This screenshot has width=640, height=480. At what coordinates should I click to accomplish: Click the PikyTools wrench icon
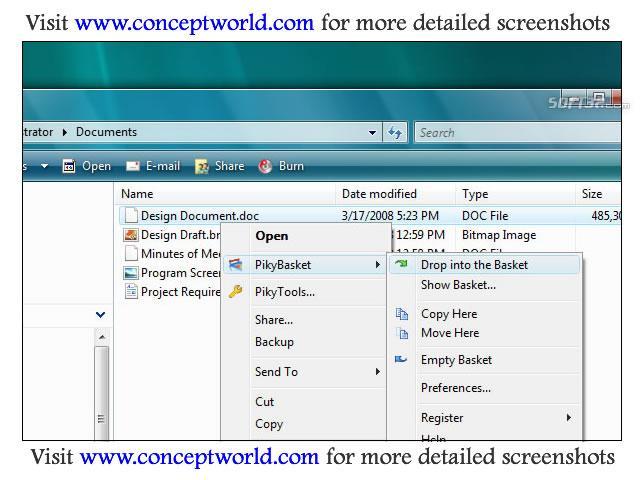[236, 291]
